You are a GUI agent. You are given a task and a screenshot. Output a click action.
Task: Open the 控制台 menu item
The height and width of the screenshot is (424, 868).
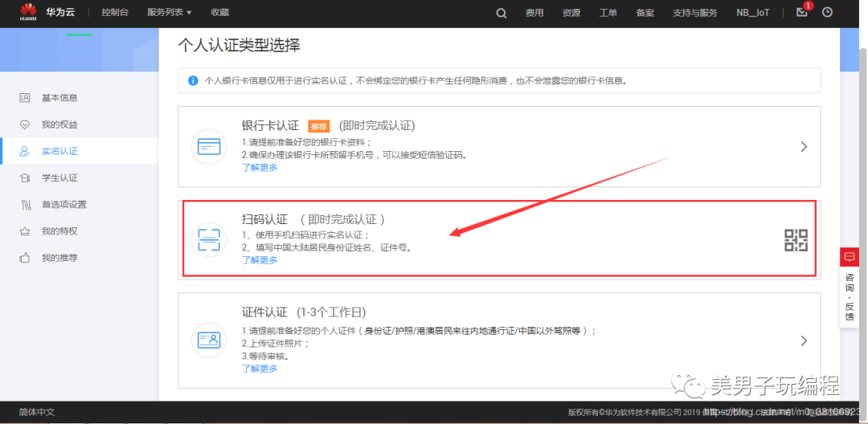115,12
